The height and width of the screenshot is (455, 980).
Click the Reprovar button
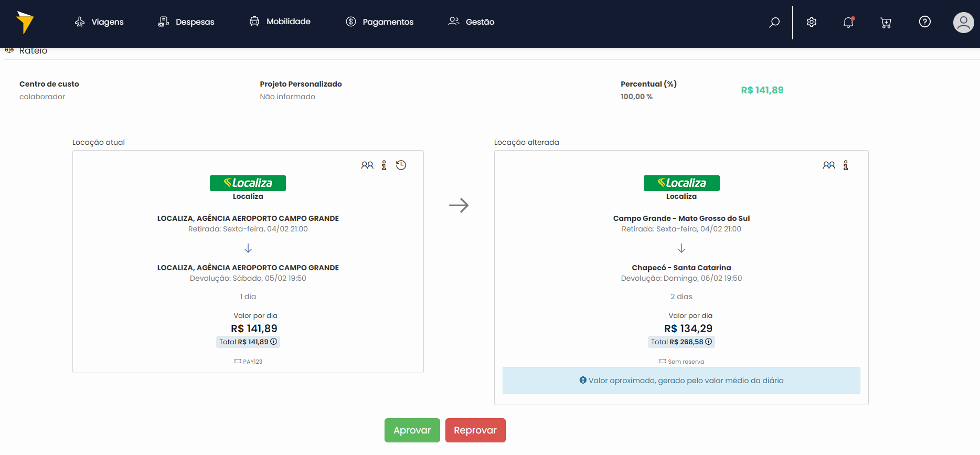point(475,430)
